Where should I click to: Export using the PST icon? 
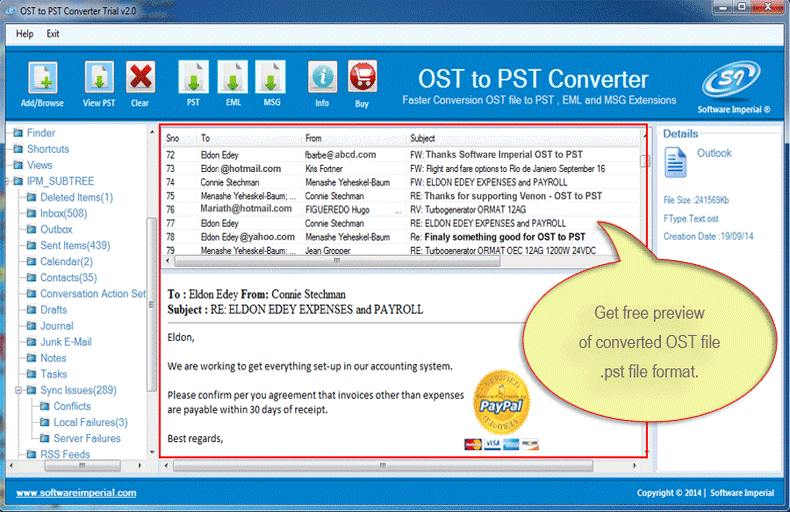tap(193, 77)
